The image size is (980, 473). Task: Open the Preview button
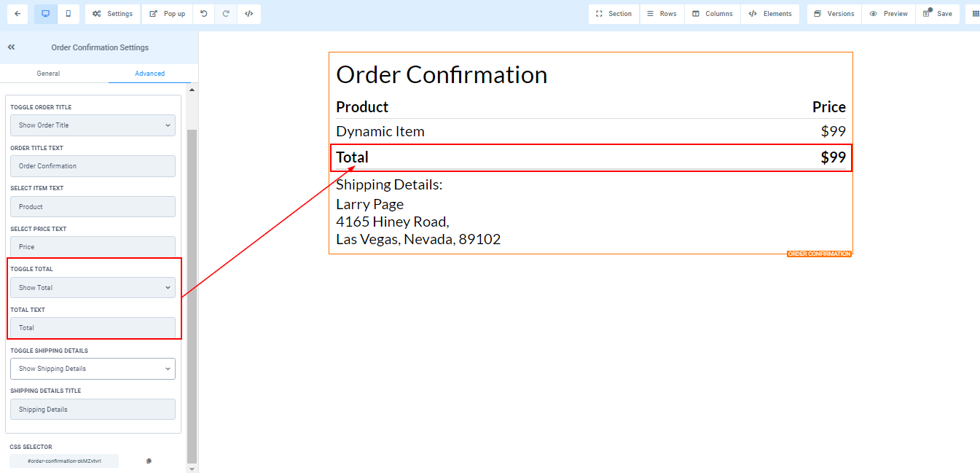pos(888,14)
